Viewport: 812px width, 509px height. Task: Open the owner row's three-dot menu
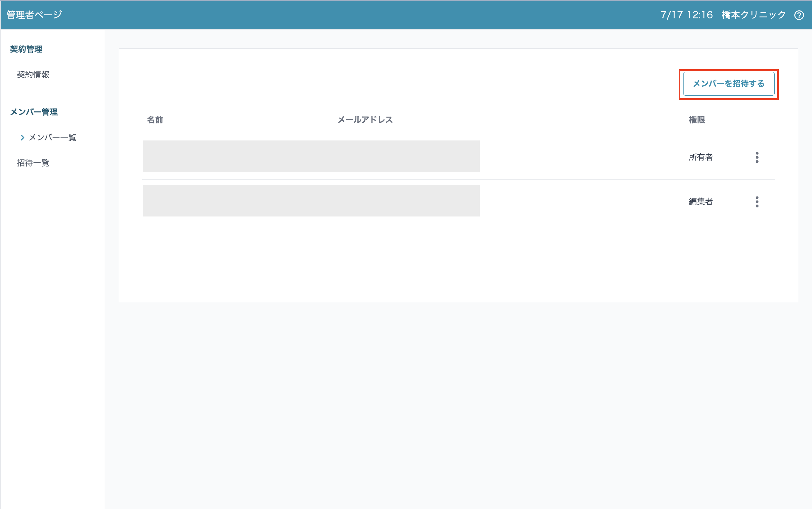coord(757,157)
